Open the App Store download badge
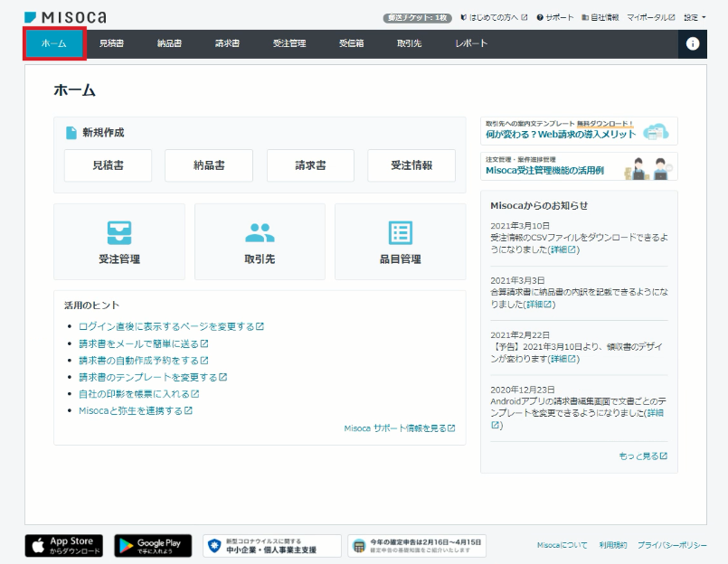Screen dimensions: 728x564 (64, 545)
